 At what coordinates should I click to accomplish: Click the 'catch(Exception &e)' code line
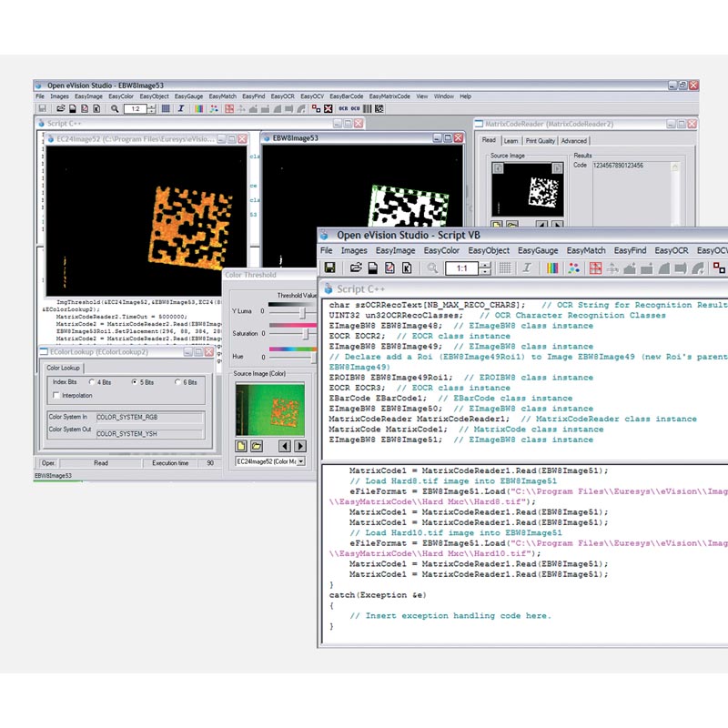click(378, 595)
